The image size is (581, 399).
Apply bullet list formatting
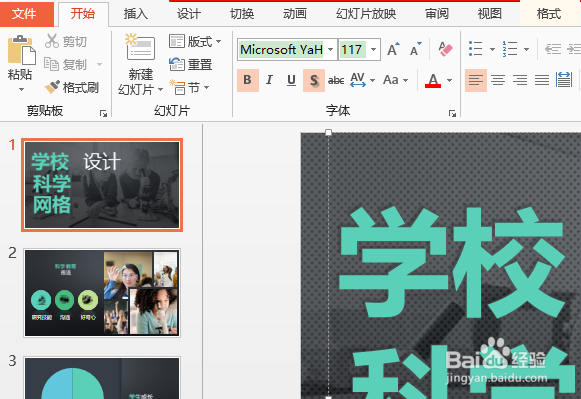(x=475, y=49)
